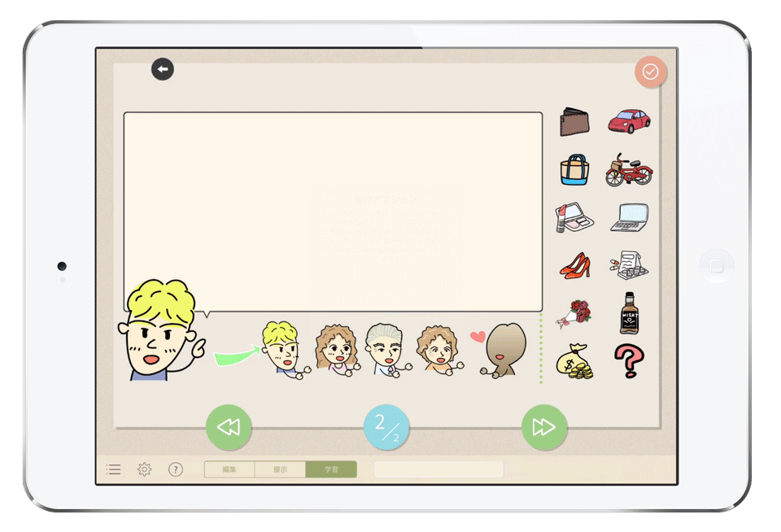The image size is (781, 532).
Task: Select the gray-haired man character
Action: point(386,350)
